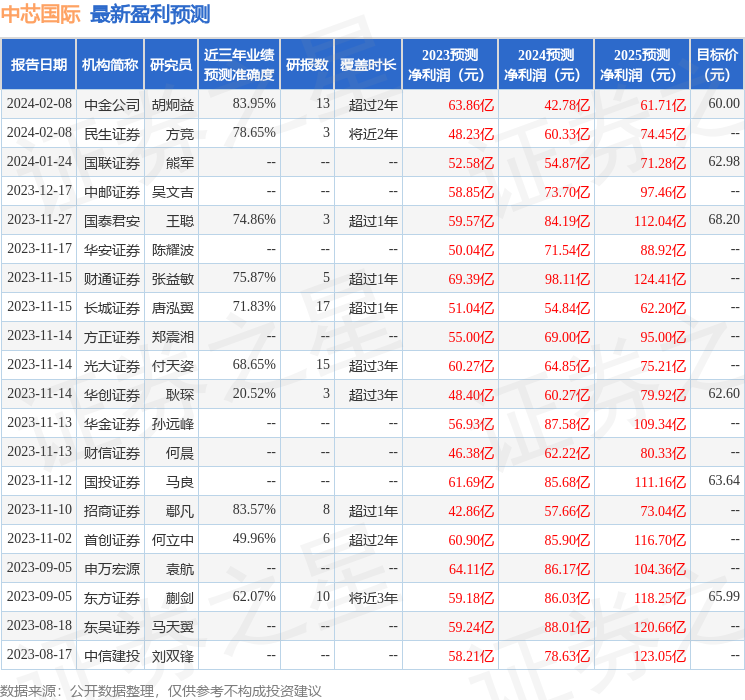The width and height of the screenshot is (745, 700).
Task: Click the 近三年业绩预测准确度 column header
Action: tap(239, 65)
